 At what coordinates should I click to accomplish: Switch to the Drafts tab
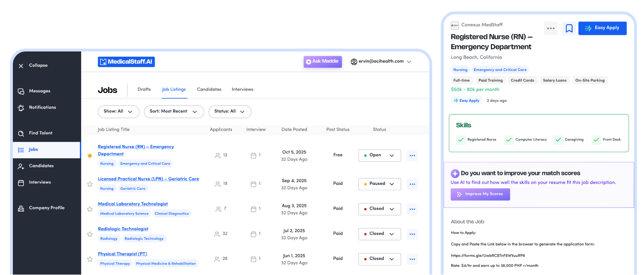tap(144, 90)
